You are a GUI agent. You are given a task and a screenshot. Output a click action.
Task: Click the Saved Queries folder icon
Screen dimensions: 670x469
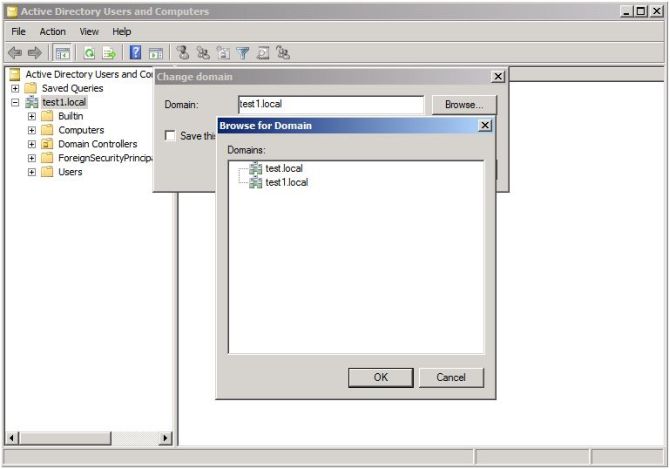(31, 88)
